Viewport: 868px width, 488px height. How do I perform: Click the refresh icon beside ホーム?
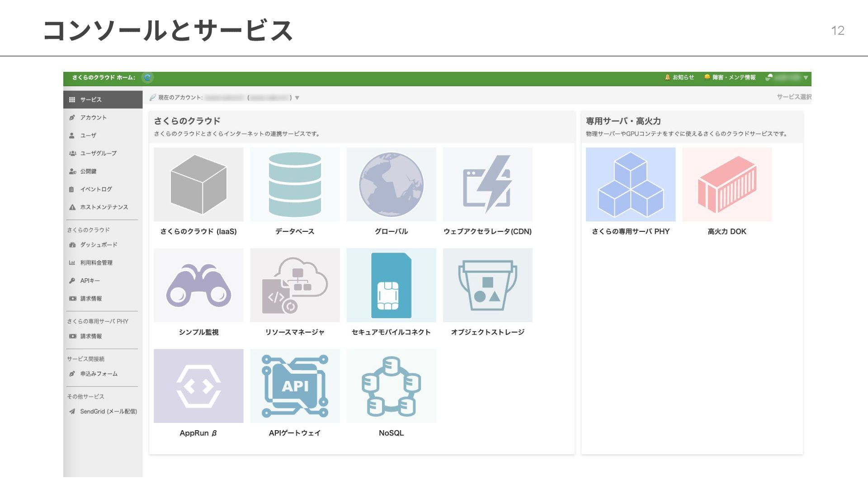(x=147, y=78)
